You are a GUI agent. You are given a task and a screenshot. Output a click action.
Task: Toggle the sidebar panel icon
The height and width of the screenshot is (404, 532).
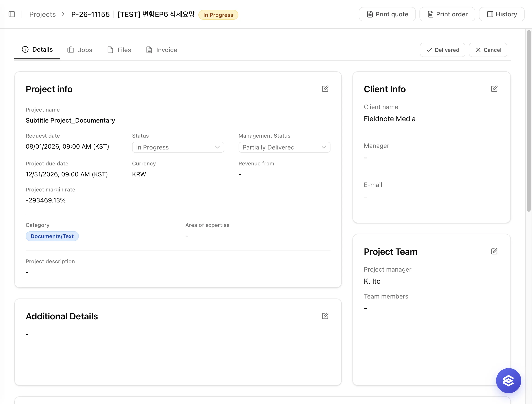tap(11, 14)
